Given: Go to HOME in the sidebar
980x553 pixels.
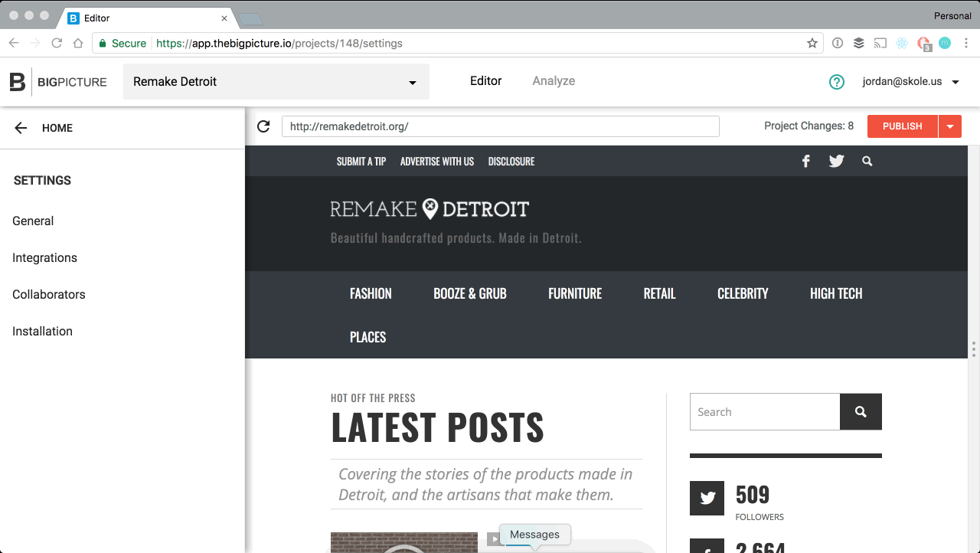Looking at the screenshot, I should pos(57,128).
